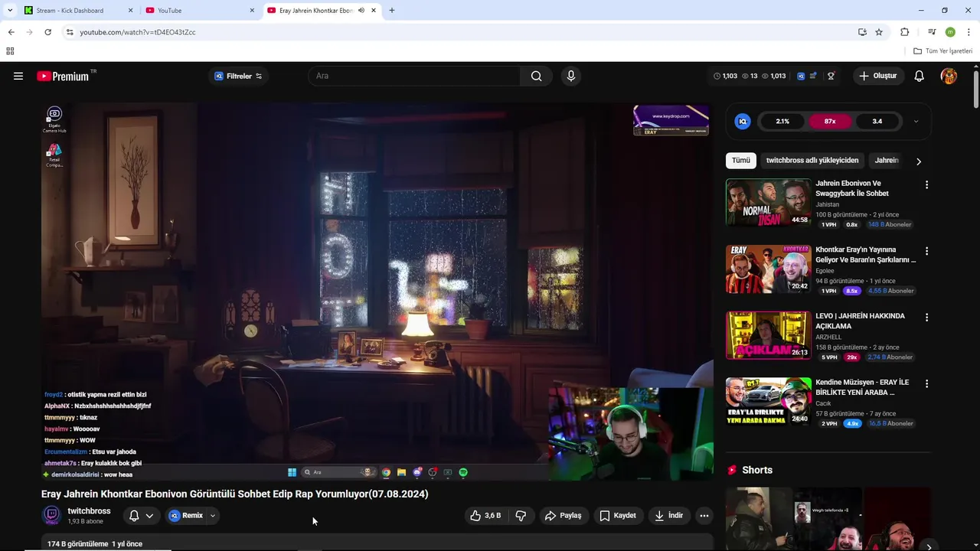Open the Chrome extensions puzzle icon
980x551 pixels.
[x=905, y=32]
